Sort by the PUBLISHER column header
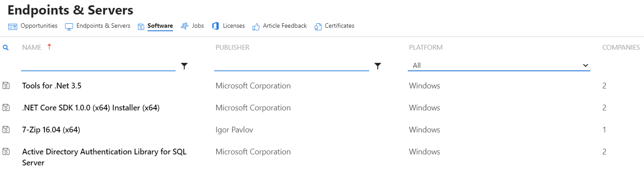The height and width of the screenshot is (172, 644). pyautogui.click(x=232, y=48)
